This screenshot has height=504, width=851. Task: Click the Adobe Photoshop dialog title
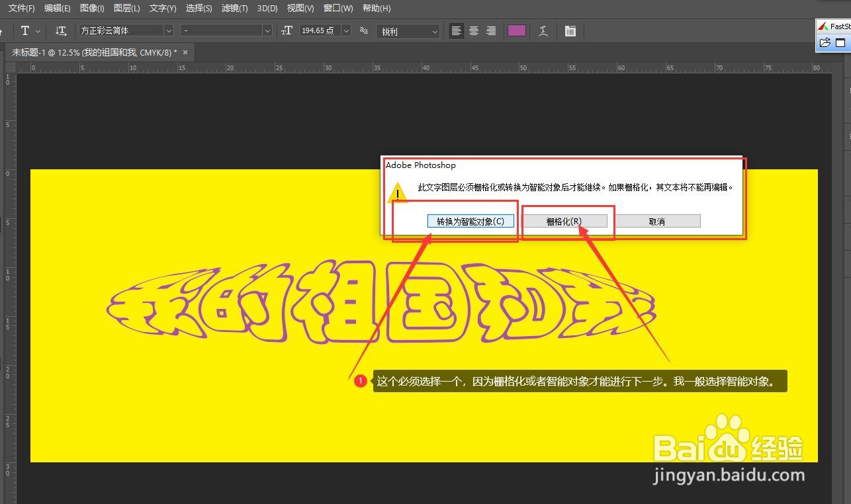421,165
